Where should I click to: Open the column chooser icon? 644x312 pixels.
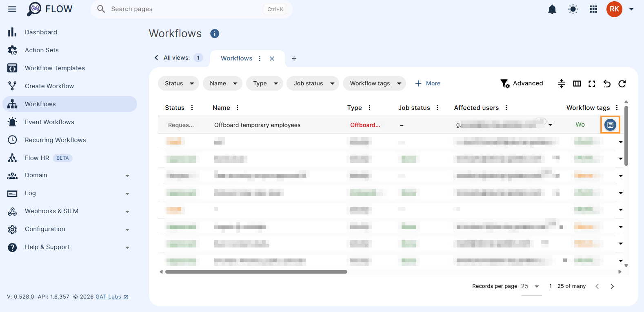pyautogui.click(x=577, y=84)
